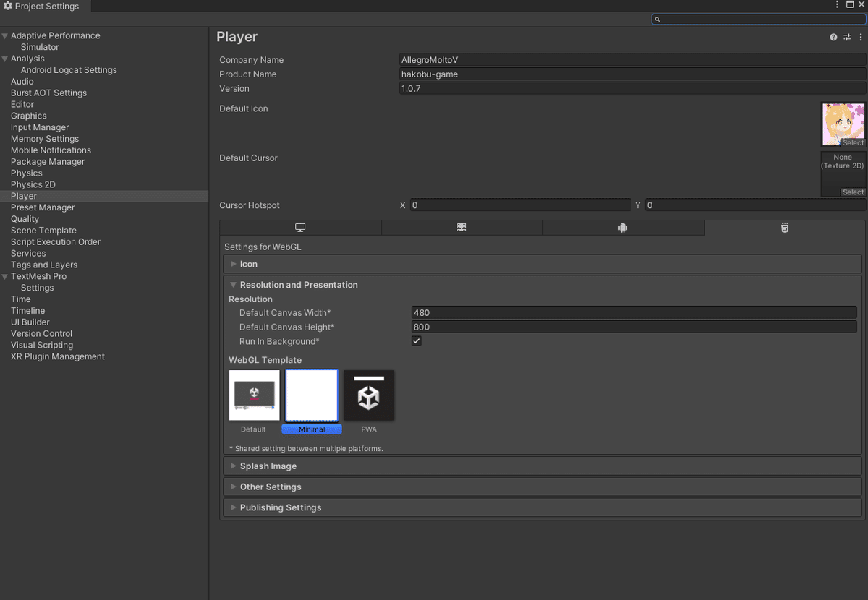Viewport: 868px width, 600px height.
Task: Collapse the Adaptive Performance tree arrow
Action: pos(5,35)
